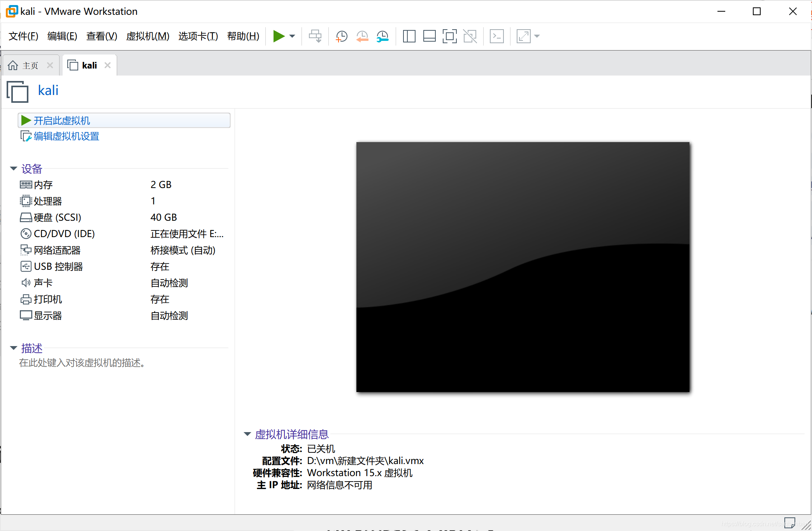Open the 文件(F) menu
The image size is (812, 531).
coord(23,36)
